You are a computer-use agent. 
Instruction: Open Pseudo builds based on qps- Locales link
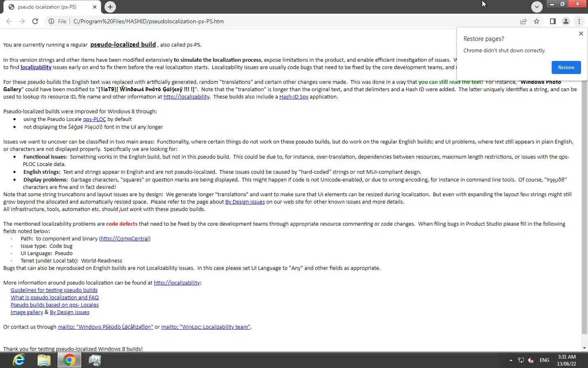[55, 305]
